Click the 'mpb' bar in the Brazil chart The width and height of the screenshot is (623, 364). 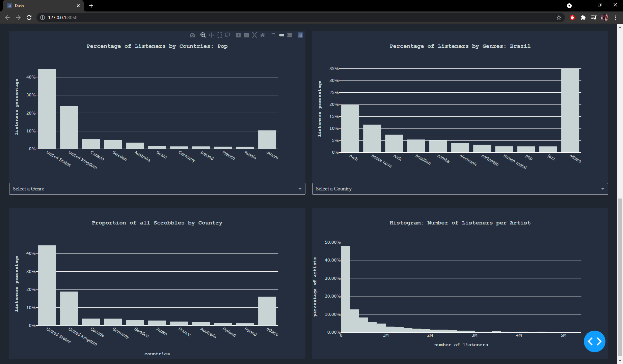pos(350,128)
